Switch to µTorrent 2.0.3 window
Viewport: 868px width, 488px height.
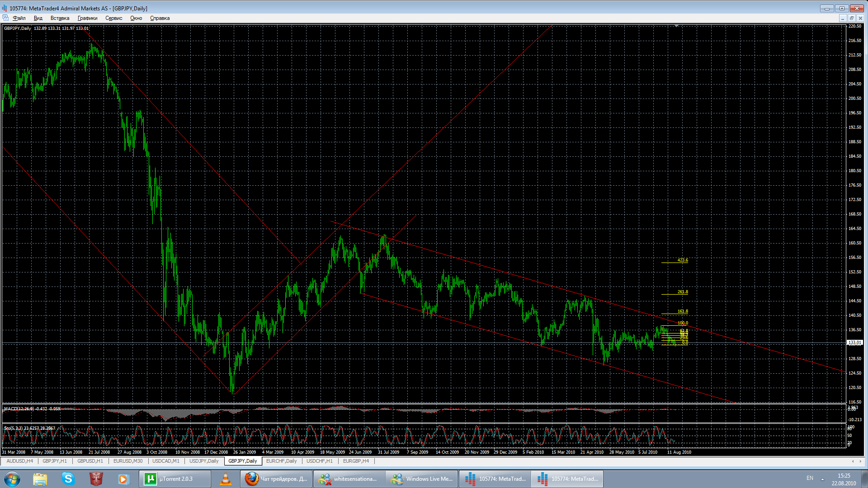click(x=175, y=479)
